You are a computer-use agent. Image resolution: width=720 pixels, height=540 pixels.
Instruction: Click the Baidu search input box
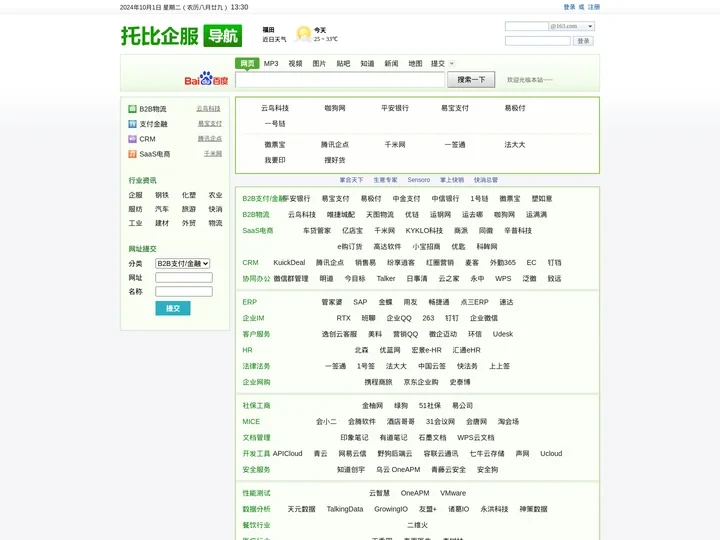(x=340, y=79)
